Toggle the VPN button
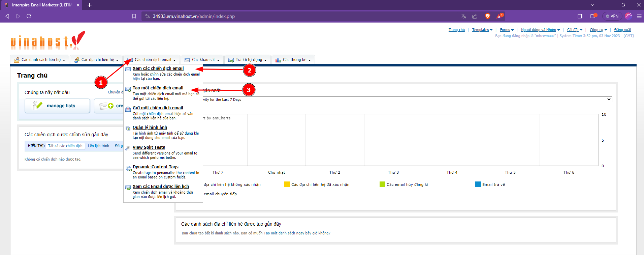 coord(612,16)
